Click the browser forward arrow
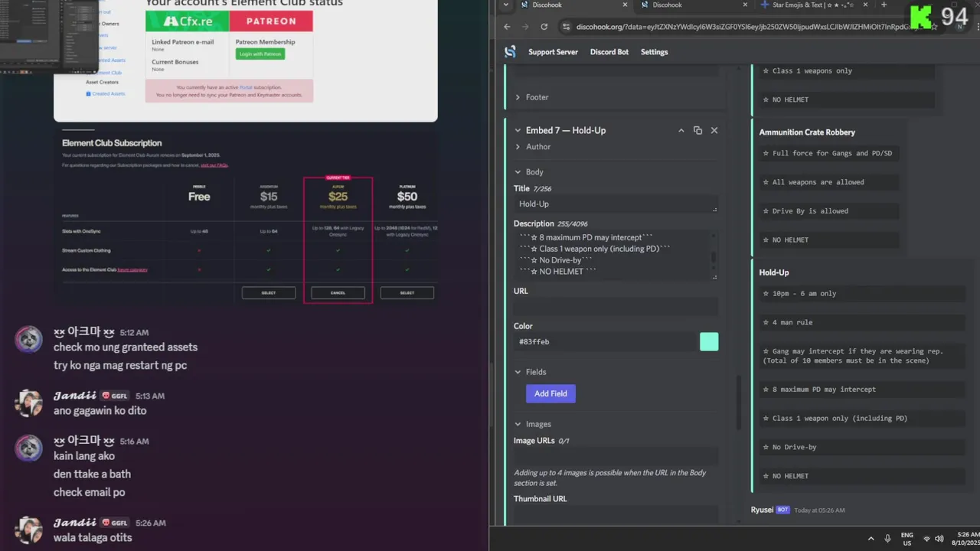Image resolution: width=980 pixels, height=551 pixels. pos(525,27)
